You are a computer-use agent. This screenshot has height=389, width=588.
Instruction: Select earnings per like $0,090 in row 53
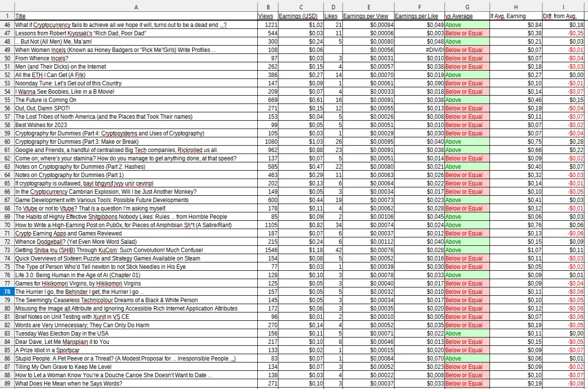click(419, 83)
